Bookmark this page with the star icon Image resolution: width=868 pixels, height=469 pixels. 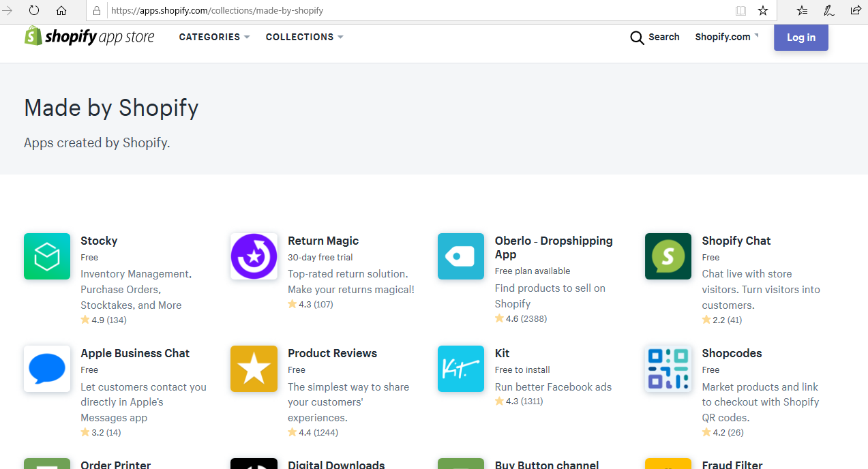coord(763,10)
